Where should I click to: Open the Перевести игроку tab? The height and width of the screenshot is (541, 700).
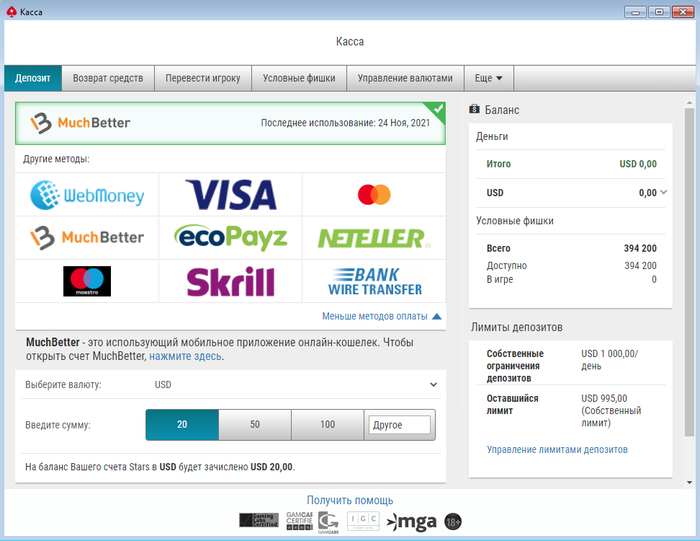click(203, 78)
